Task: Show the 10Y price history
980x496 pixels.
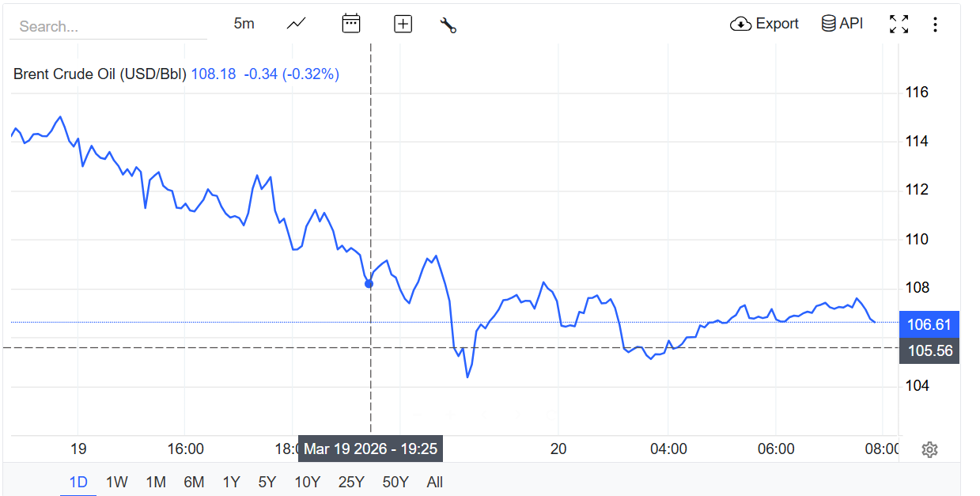Action: tap(308, 482)
